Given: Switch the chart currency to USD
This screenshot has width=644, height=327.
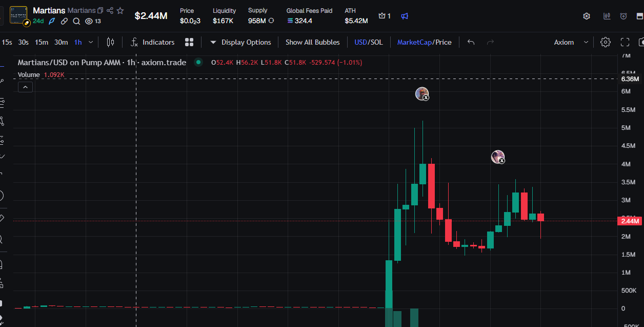Looking at the screenshot, I should coord(360,42).
